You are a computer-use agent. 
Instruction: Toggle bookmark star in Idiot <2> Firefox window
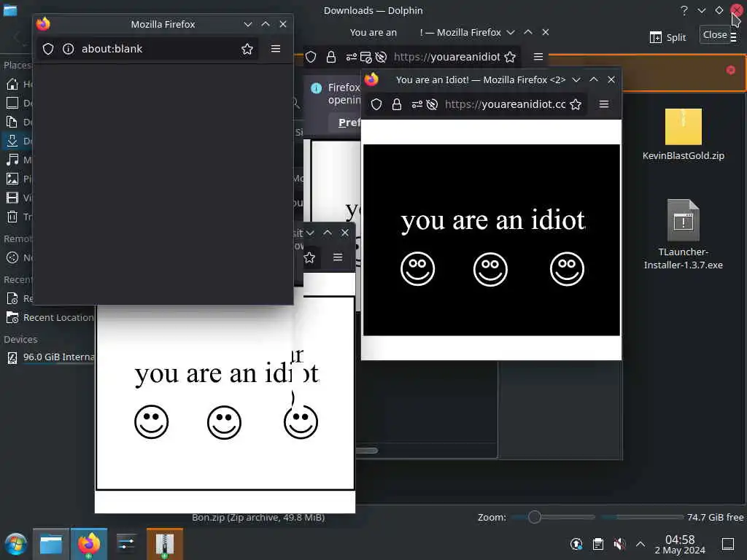[576, 104]
